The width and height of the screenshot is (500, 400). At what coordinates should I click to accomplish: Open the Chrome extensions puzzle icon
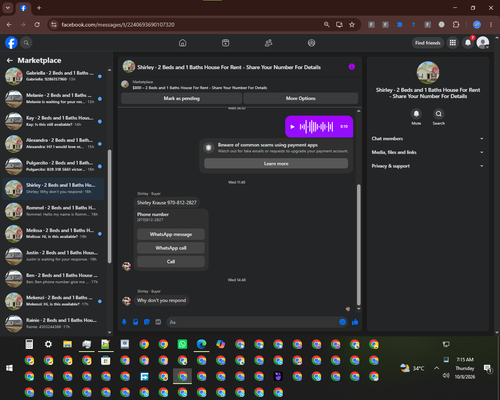click(x=456, y=25)
